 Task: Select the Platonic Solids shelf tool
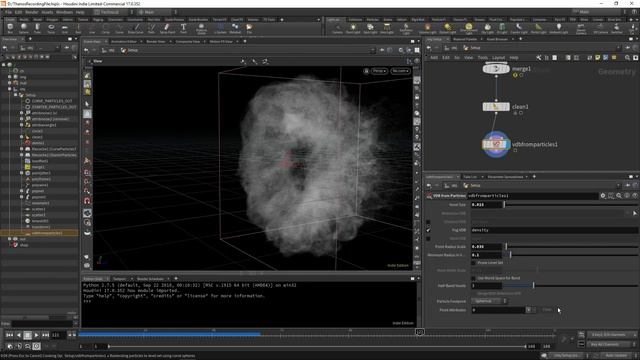pos(201,28)
